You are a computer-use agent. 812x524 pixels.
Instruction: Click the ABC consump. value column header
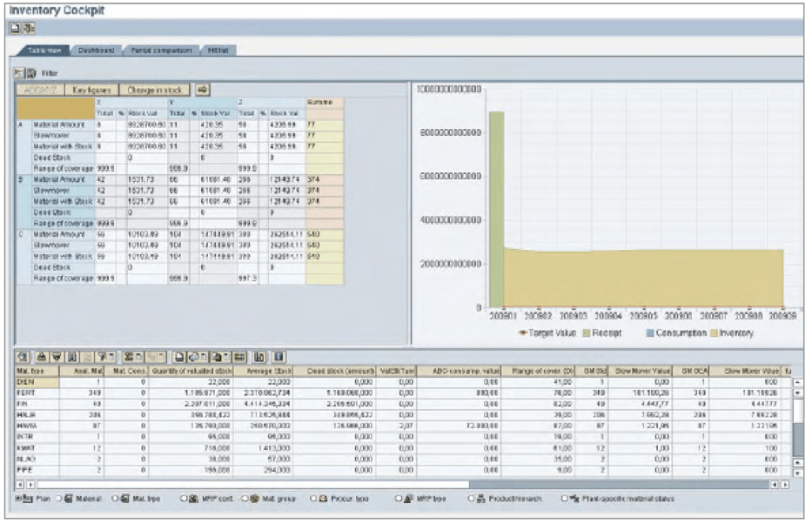pos(459,371)
